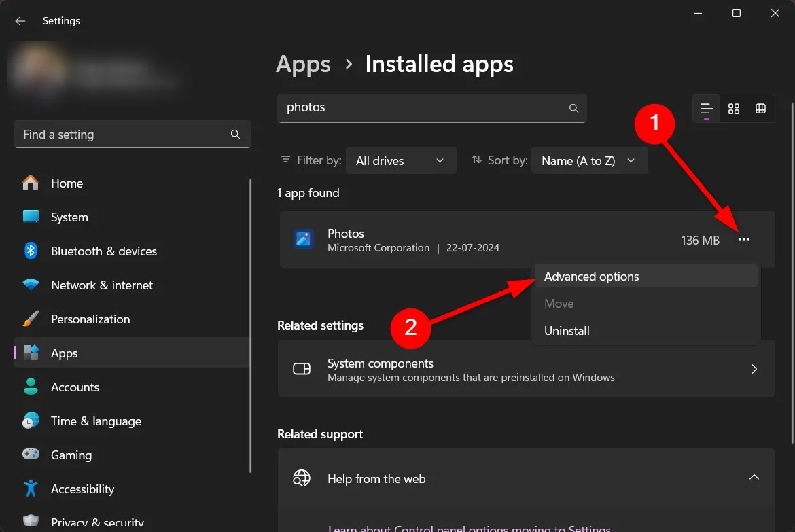Screen dimensions: 795x532
Task: Select Advanced options from the menu
Action: 646,277
